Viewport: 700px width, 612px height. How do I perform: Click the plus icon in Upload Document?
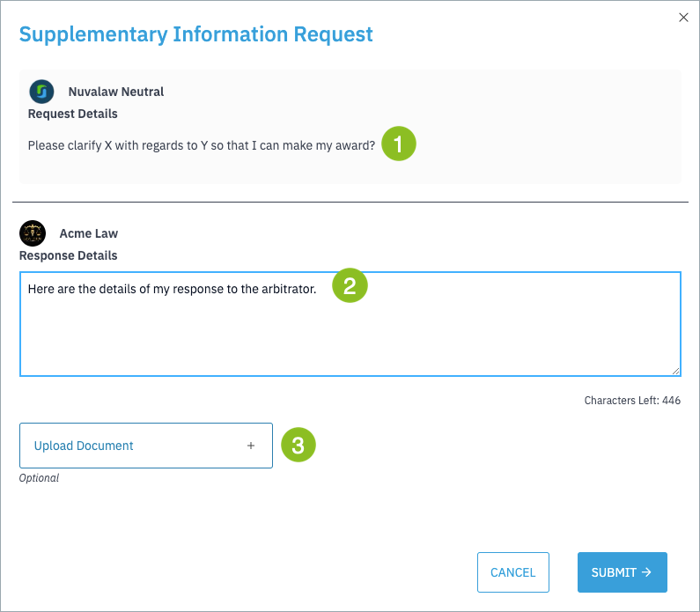251,446
